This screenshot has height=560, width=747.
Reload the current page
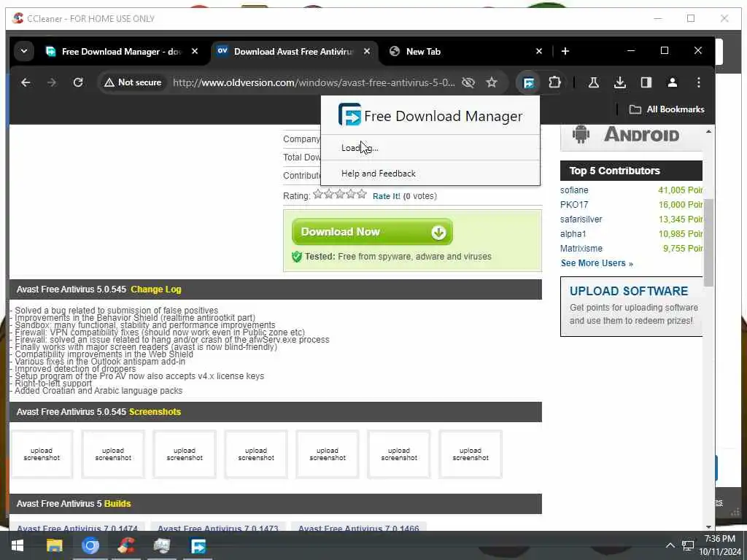(78, 83)
